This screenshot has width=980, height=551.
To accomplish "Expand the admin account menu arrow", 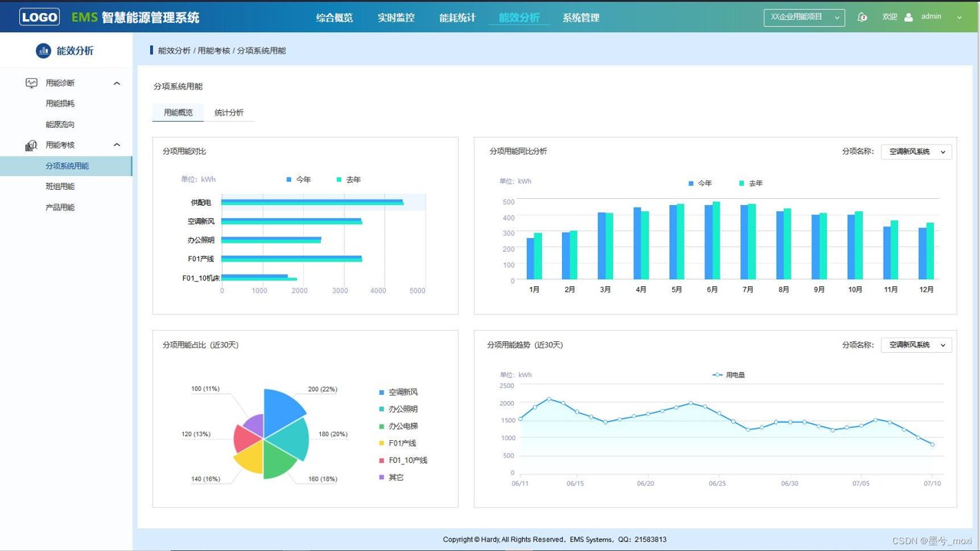I will 959,17.
